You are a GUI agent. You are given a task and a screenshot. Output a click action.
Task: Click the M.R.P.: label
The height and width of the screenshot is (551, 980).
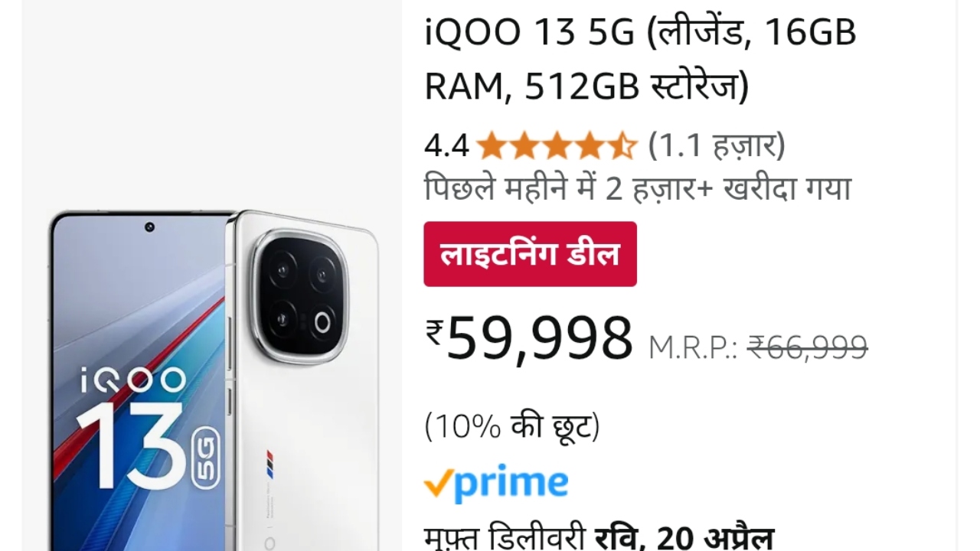point(694,348)
